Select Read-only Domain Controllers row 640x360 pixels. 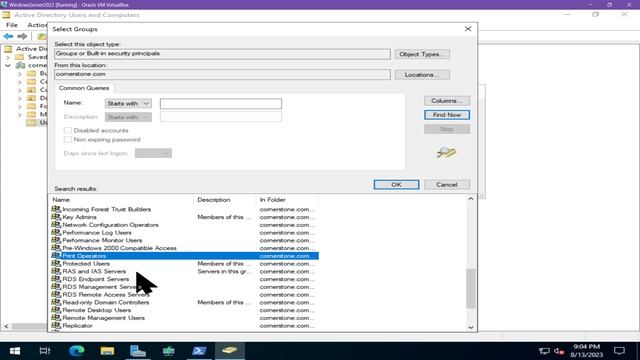point(184,302)
